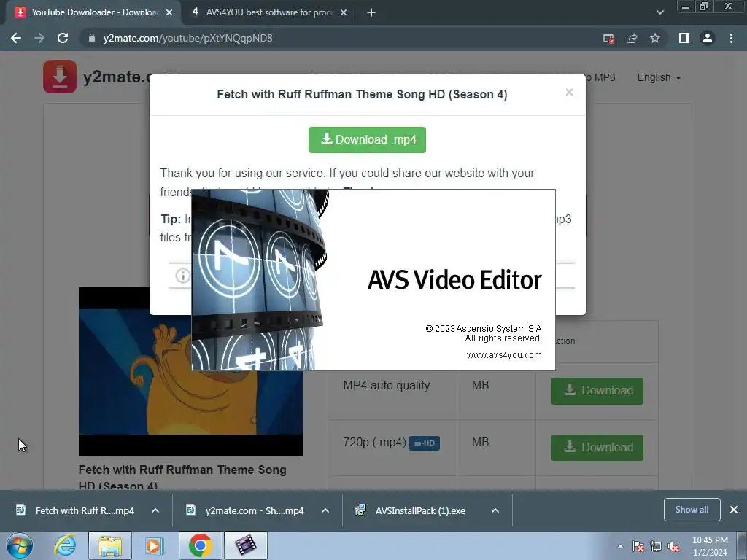747x560 pixels.
Task: Expand the tab search chevron
Action: pos(659,12)
